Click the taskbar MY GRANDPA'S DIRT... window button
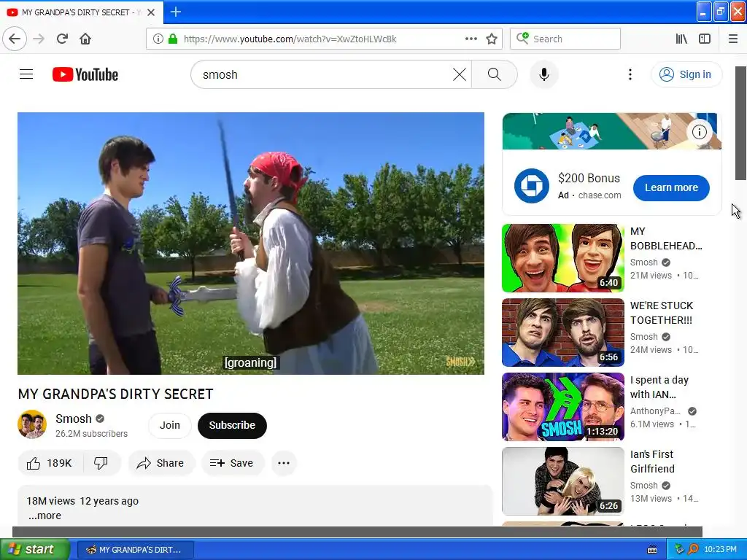Screen dimensions: 747x560 click(135, 550)
